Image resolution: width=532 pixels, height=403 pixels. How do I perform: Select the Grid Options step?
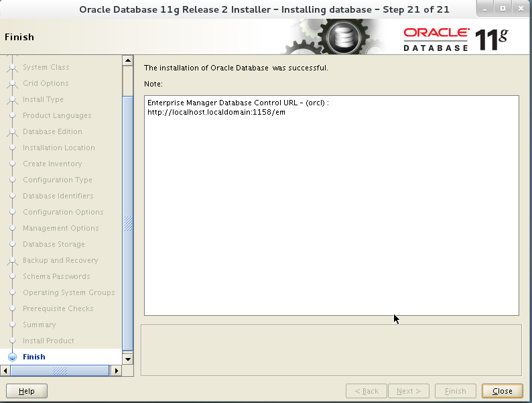click(x=46, y=83)
